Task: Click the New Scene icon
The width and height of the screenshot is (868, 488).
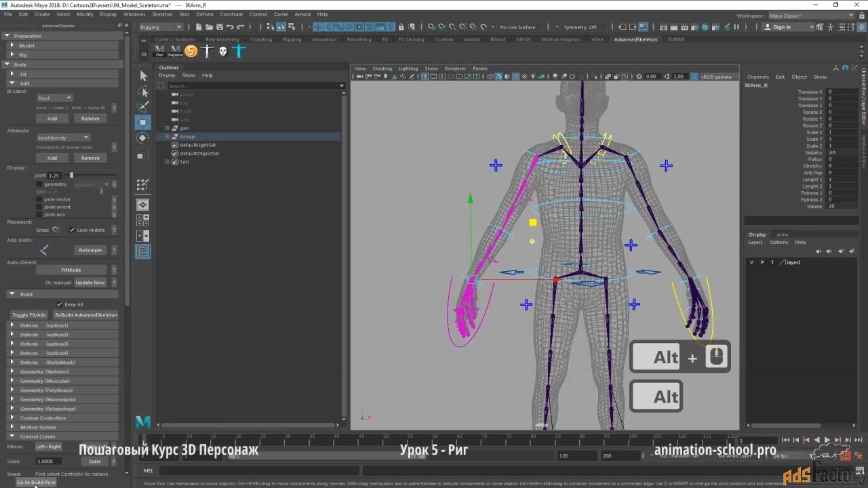Action: (x=199, y=27)
